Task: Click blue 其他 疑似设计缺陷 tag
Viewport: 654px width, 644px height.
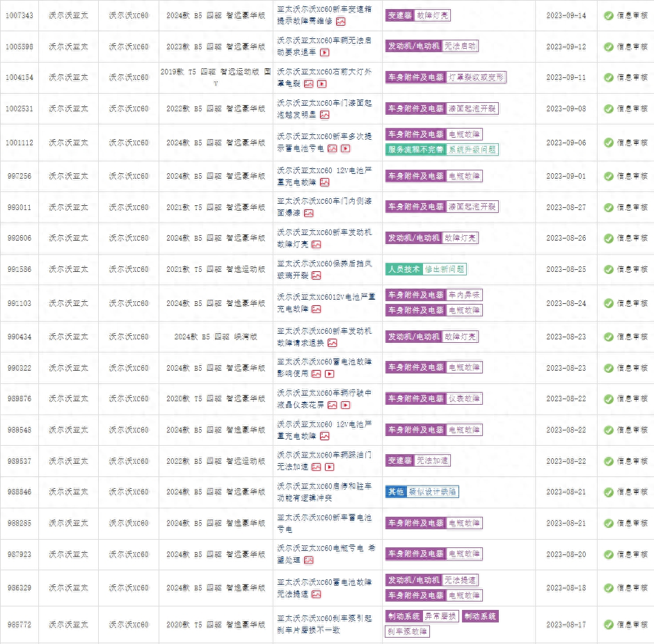Action: (422, 492)
